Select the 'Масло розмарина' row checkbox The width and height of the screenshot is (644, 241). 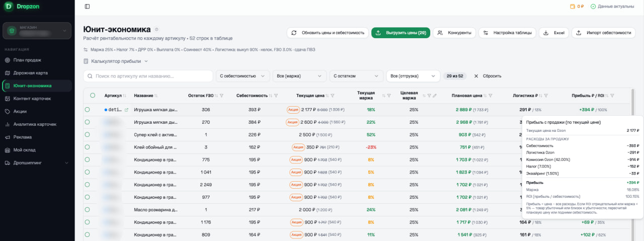(87, 209)
